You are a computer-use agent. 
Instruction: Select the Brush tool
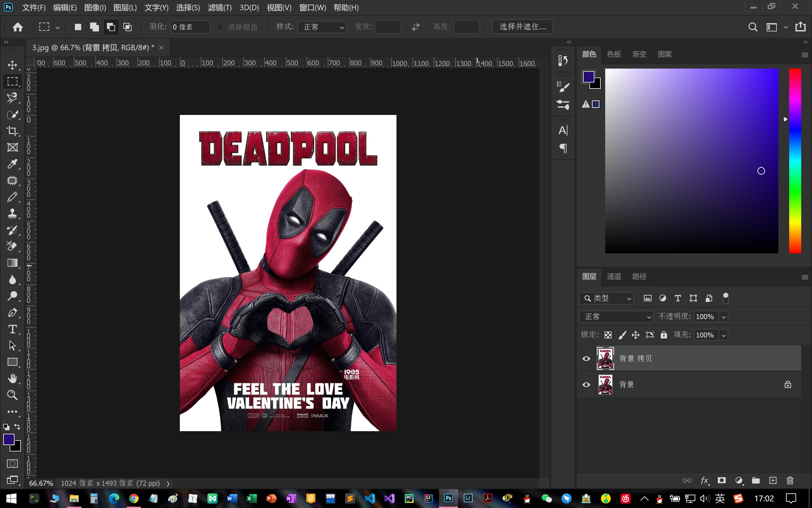12,197
